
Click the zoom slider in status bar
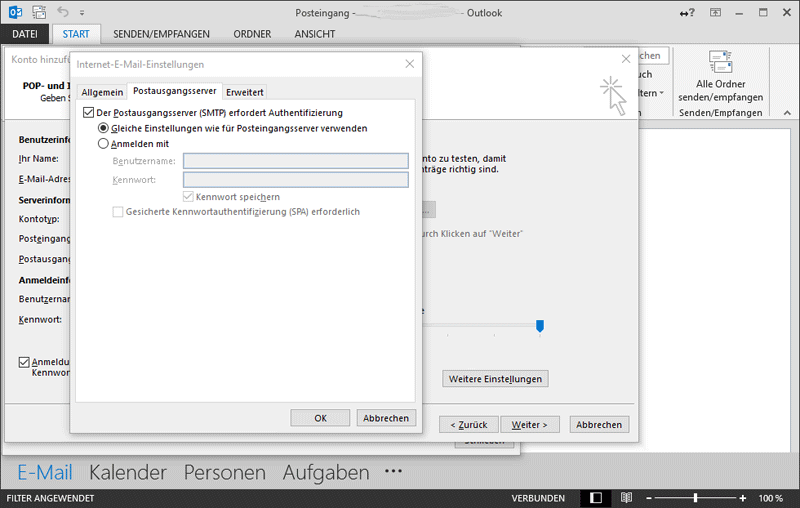(696, 497)
